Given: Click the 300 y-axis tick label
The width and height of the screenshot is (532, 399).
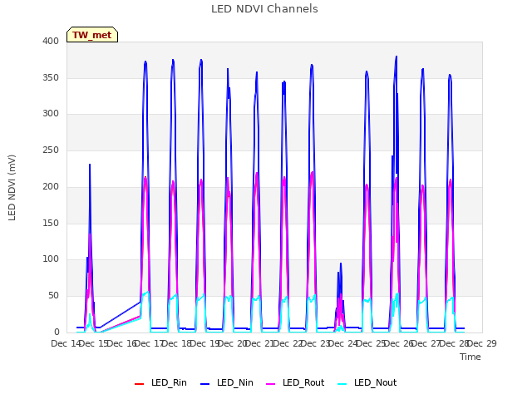Looking at the screenshot, I should (x=51, y=114).
